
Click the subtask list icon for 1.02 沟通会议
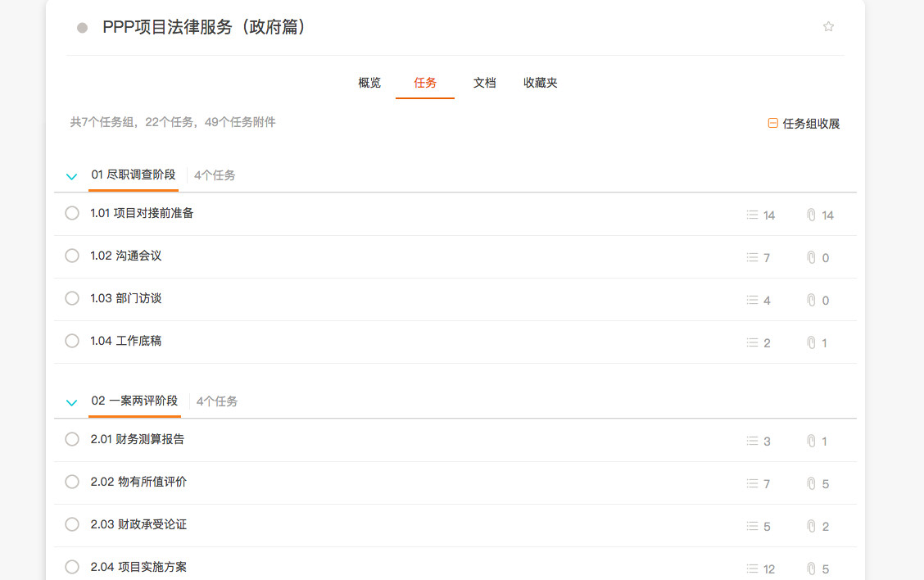(x=752, y=257)
